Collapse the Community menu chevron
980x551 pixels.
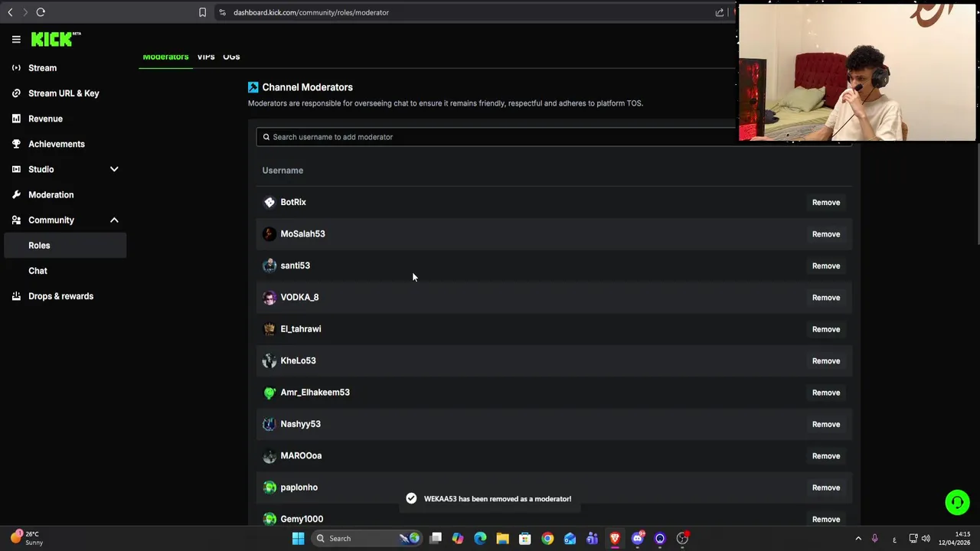(x=114, y=220)
